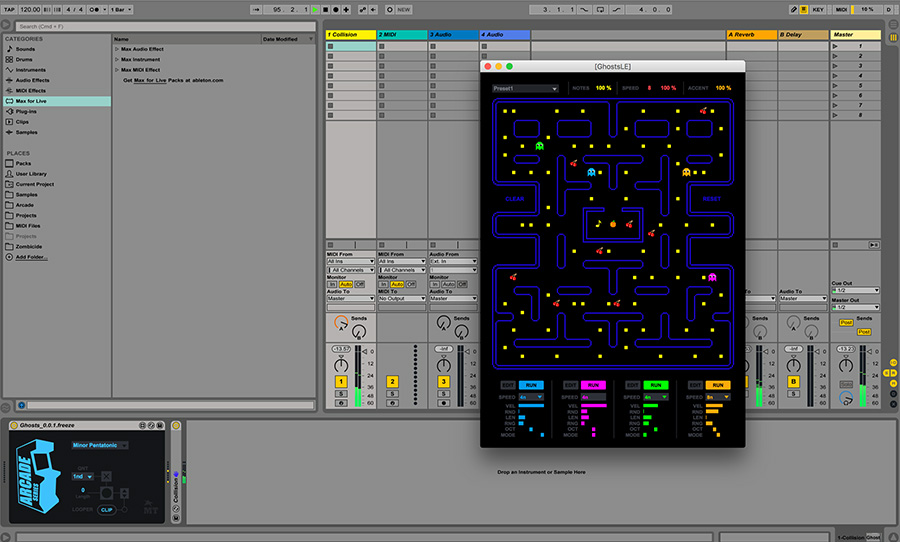Click the TAP tempo button

pyautogui.click(x=8, y=9)
